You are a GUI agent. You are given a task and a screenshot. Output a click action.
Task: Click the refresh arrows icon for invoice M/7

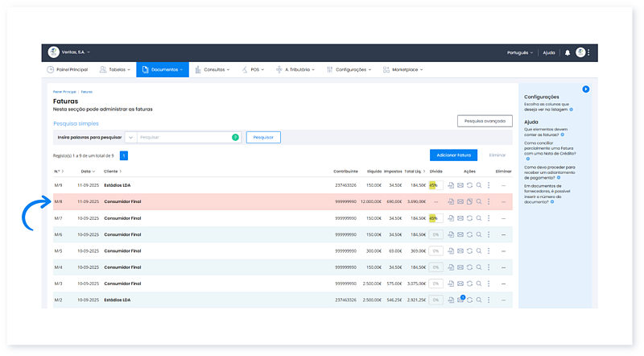tap(469, 217)
